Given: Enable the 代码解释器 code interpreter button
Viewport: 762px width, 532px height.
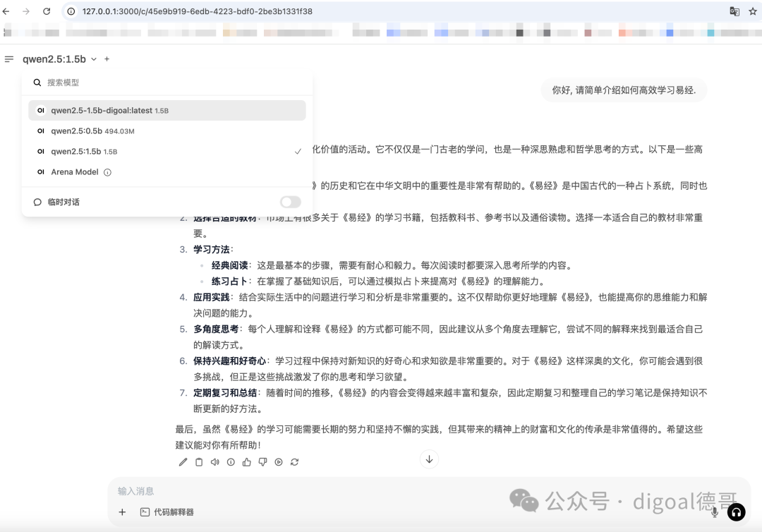Looking at the screenshot, I should click(x=167, y=512).
